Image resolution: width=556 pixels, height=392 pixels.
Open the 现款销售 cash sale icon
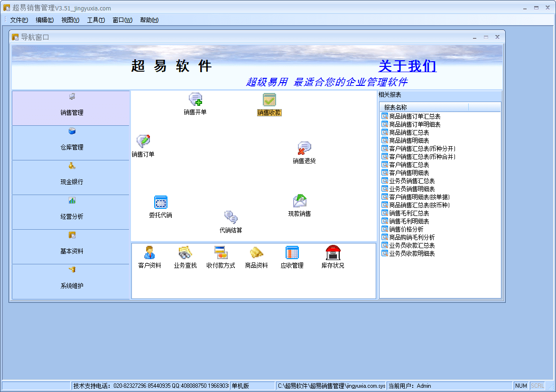tap(299, 201)
